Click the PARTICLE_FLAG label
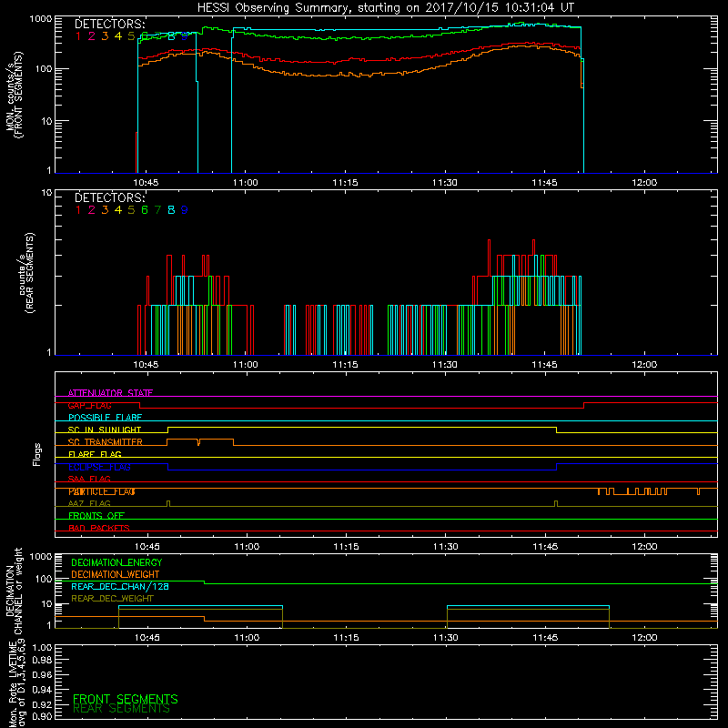Screen dimensions: 728x728 pyautogui.click(x=102, y=491)
